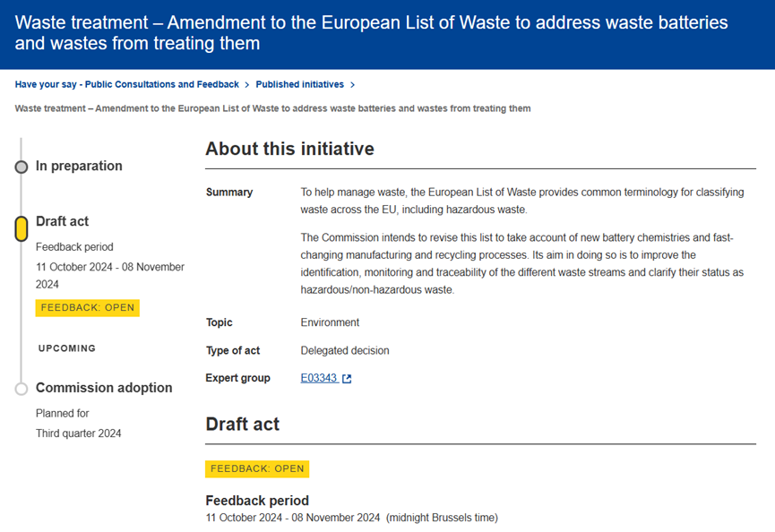Open the E03343 expert group link
Viewport: 775px width, 532px height.
(x=318, y=378)
